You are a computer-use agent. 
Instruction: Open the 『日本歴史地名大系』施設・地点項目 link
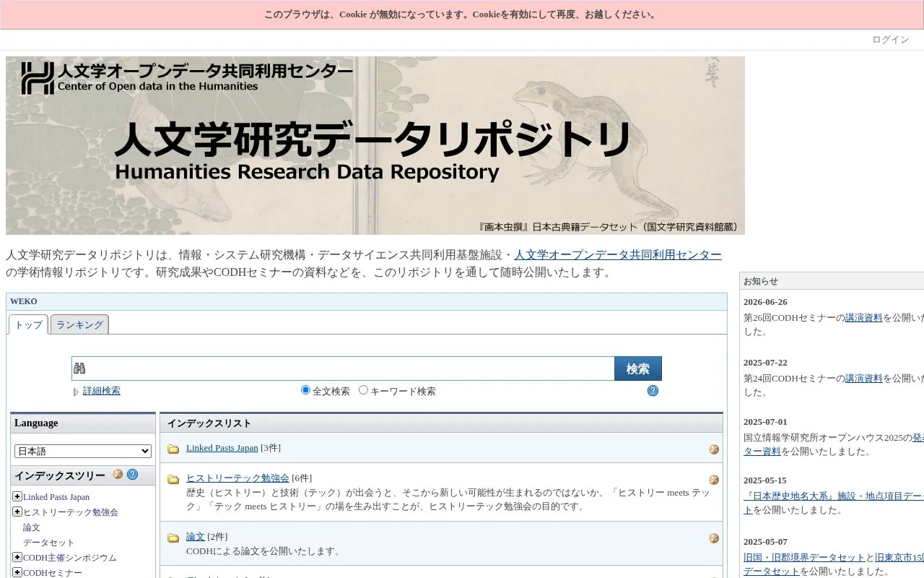[834, 496]
